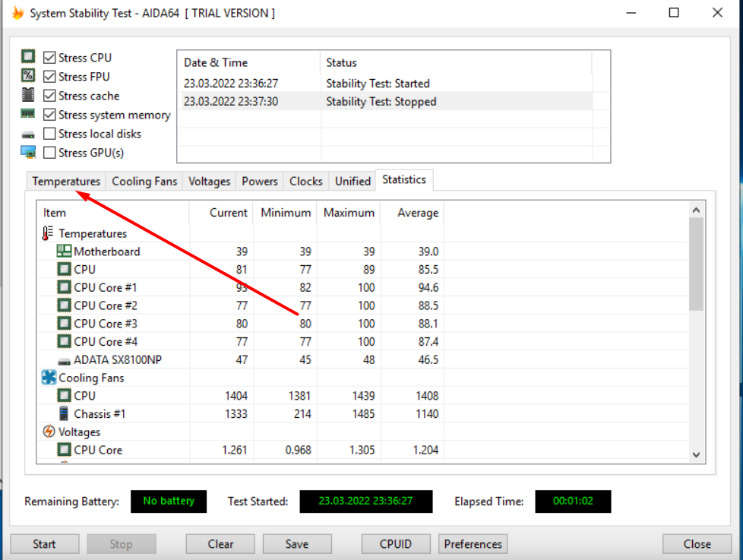Click the Minimum column header

tap(285, 213)
